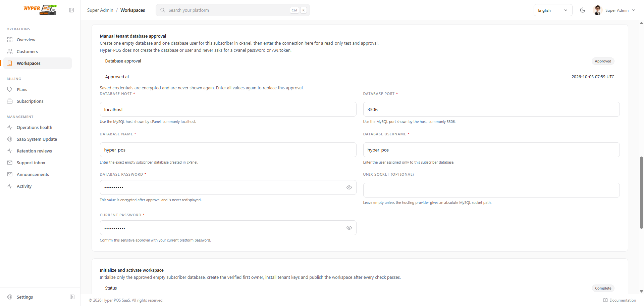Click Super Admin breadcrumb link
644x306 pixels.
[100, 10]
